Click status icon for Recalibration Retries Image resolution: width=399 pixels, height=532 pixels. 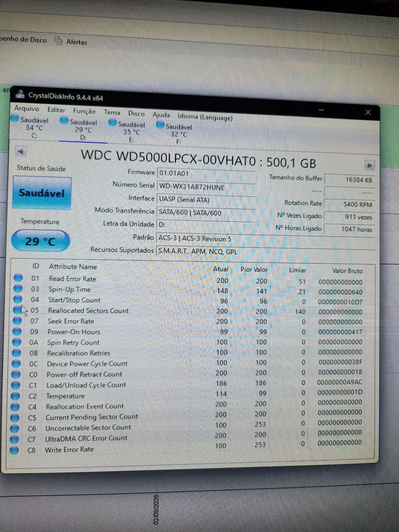(x=16, y=353)
